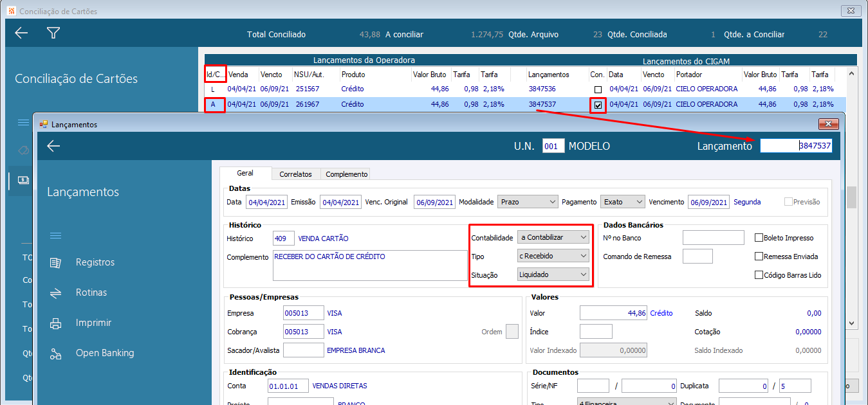Viewport: 868px width, 405px height.
Task: Click the Índice field
Action: click(x=596, y=332)
